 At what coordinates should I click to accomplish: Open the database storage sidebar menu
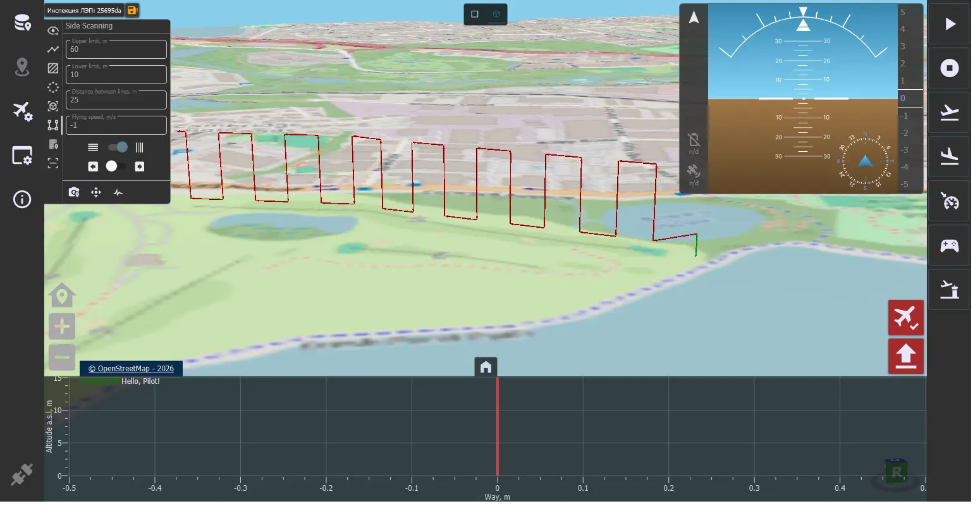(x=22, y=23)
